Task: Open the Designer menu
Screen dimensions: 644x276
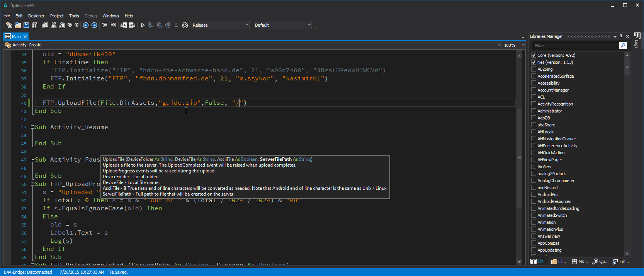Action: (36, 16)
